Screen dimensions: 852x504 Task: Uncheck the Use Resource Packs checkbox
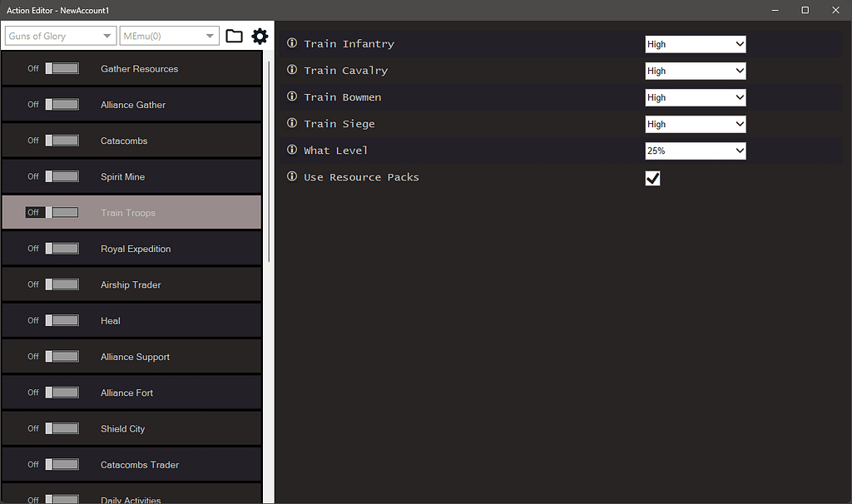point(652,177)
